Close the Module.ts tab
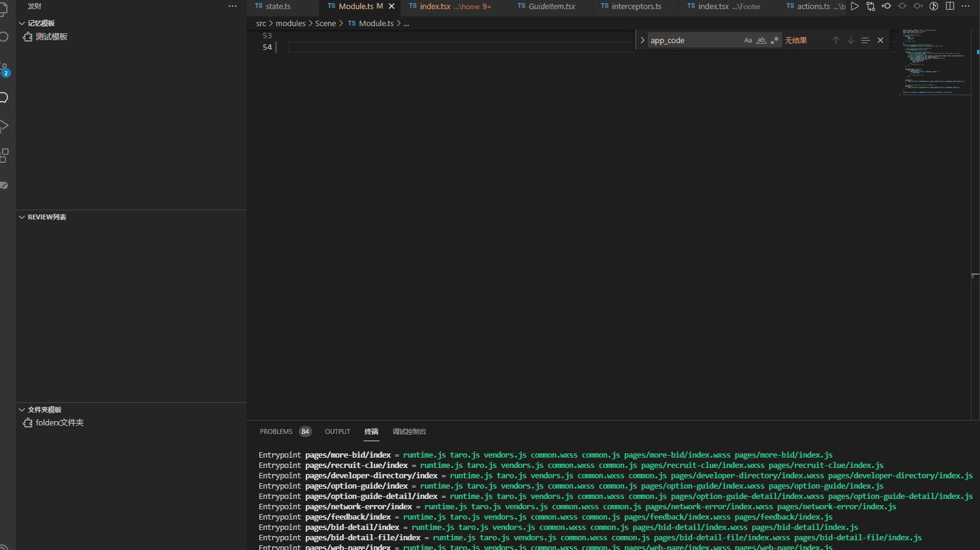This screenshot has height=550, width=980. [x=392, y=6]
